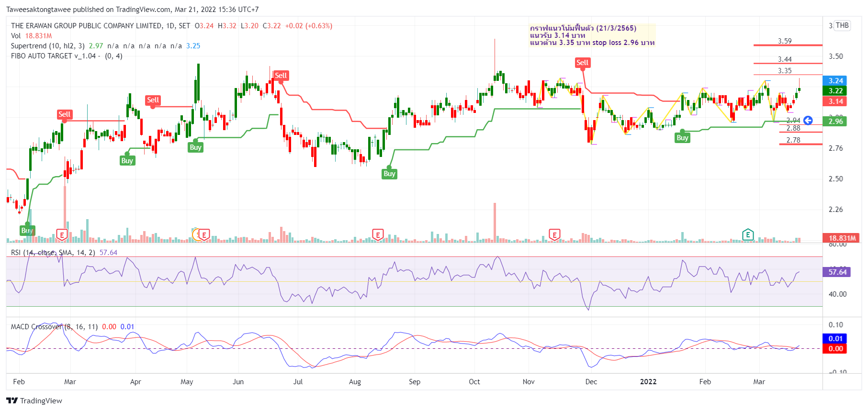Open the red earnings marker in May
The width and height of the screenshot is (868, 411).
(x=204, y=235)
